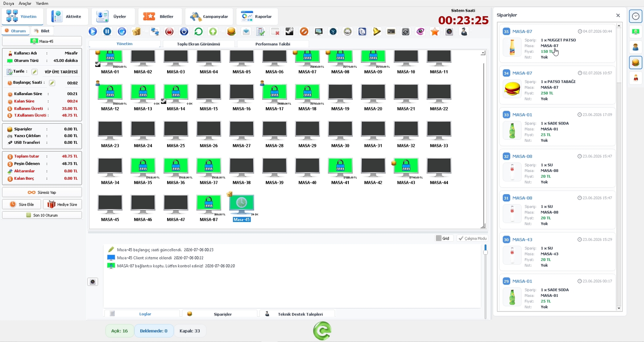Open the clock icon in right sidebar

(x=636, y=16)
